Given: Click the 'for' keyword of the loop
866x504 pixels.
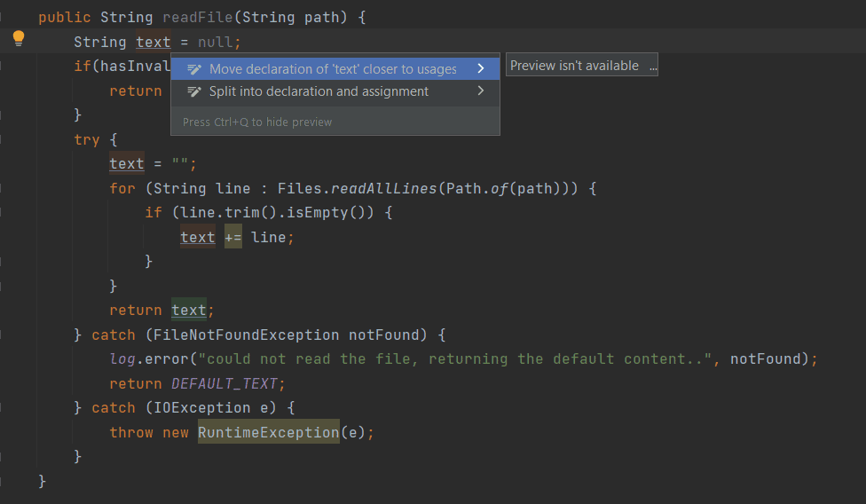Looking at the screenshot, I should tap(122, 188).
